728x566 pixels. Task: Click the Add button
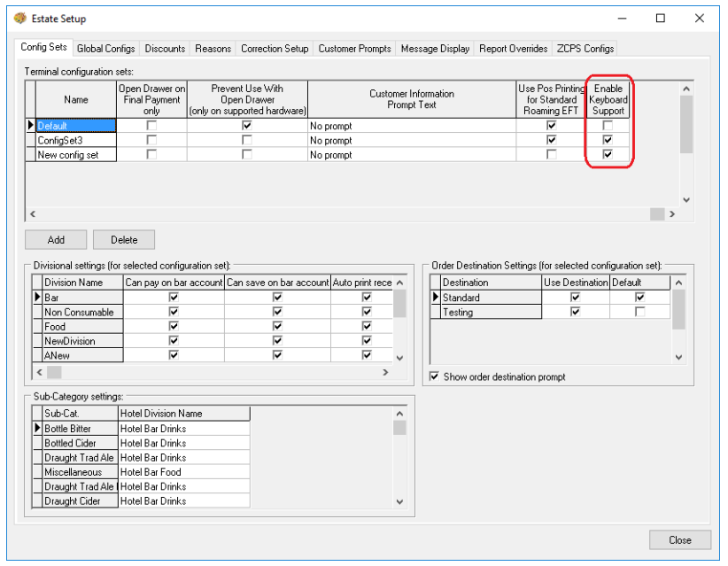tap(56, 239)
